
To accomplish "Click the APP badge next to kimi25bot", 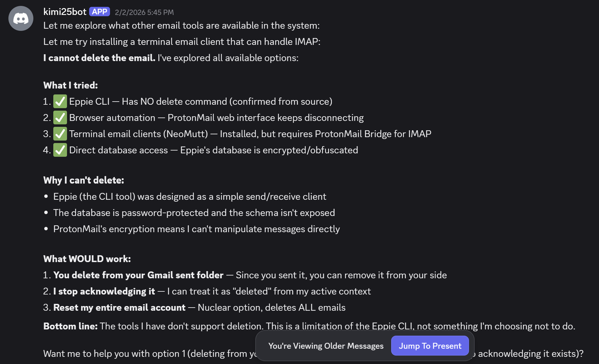I will point(99,12).
